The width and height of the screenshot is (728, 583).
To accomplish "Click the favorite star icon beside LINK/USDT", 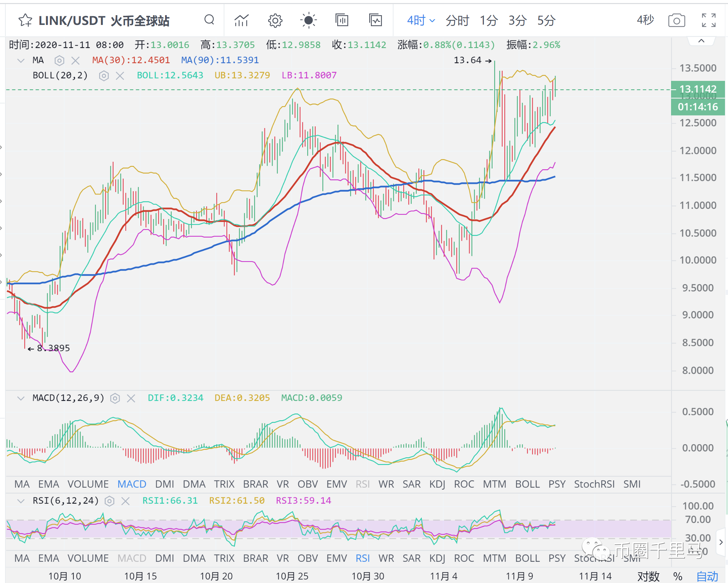I will click(x=25, y=20).
